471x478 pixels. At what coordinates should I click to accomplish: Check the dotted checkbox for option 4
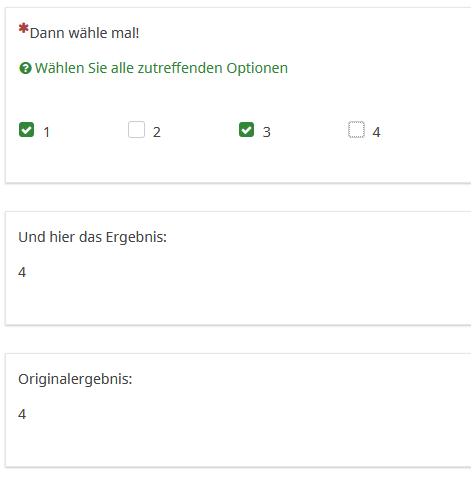[356, 130]
